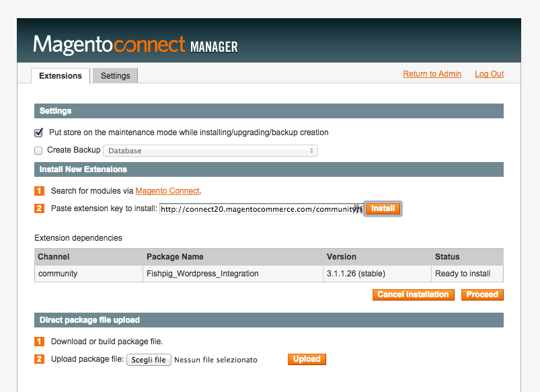Viewport: 540px width, 392px height.
Task: Click the Log Out link
Action: click(489, 74)
